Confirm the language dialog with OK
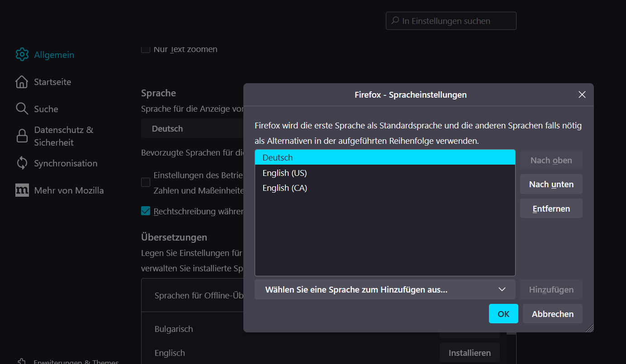 pos(503,314)
